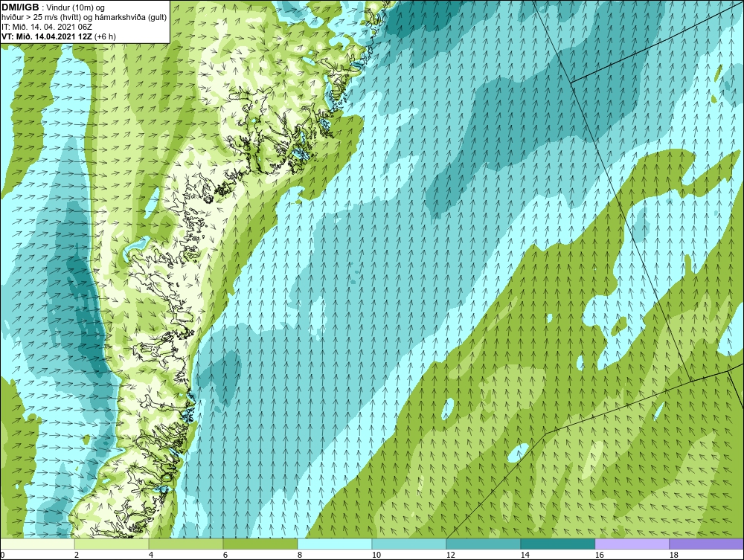744x560 pixels.
Task: Click the legend scale label 4
Action: (151, 555)
